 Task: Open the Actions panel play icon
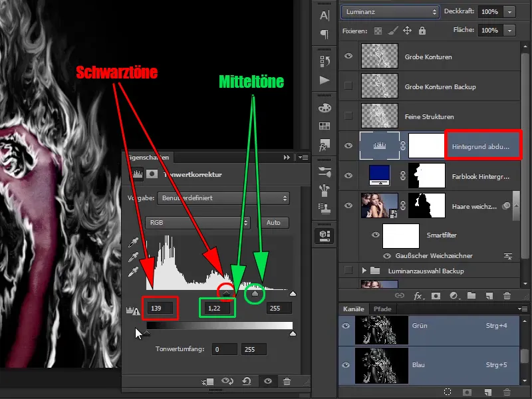pos(325,80)
